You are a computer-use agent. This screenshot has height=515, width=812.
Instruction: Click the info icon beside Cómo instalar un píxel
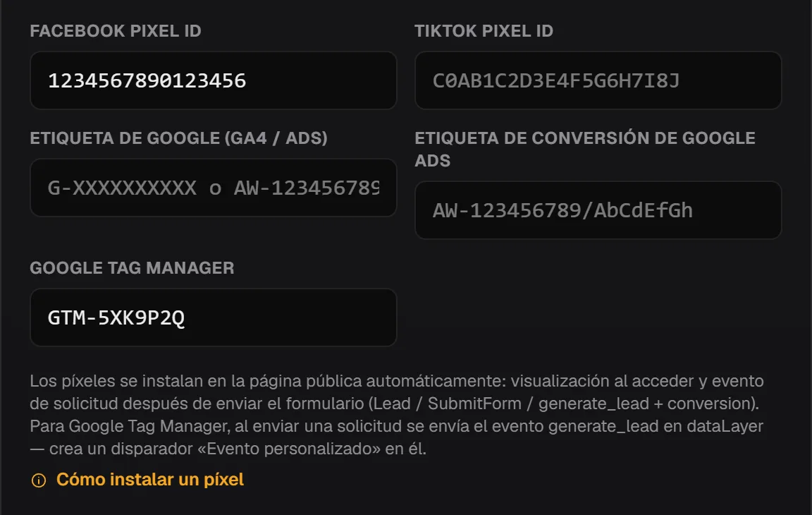(x=39, y=480)
